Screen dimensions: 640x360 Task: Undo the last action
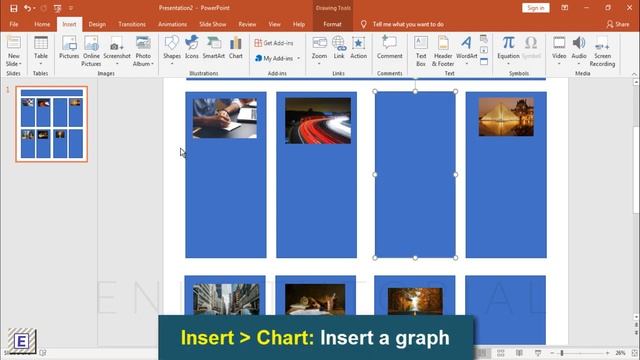tap(27, 8)
